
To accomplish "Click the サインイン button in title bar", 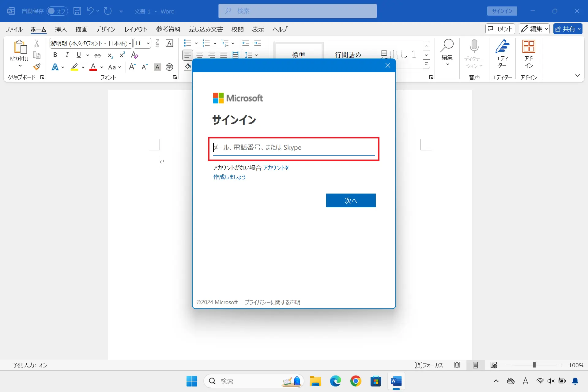I will point(502,11).
